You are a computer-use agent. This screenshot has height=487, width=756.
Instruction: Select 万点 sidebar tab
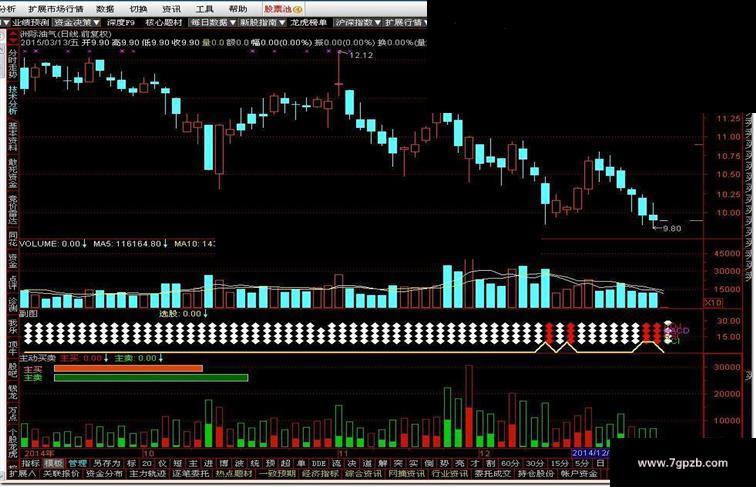click(13, 414)
